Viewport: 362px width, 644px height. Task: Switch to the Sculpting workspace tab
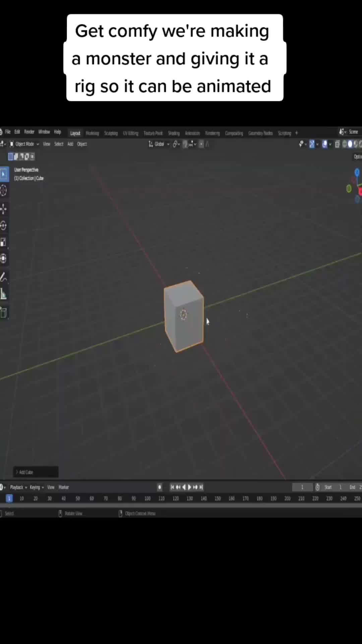coord(111,133)
